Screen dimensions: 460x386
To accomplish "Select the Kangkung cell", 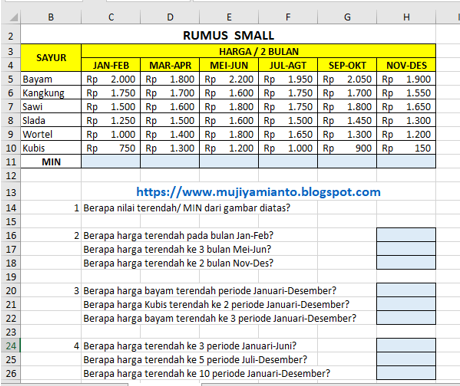I will 51,93.
